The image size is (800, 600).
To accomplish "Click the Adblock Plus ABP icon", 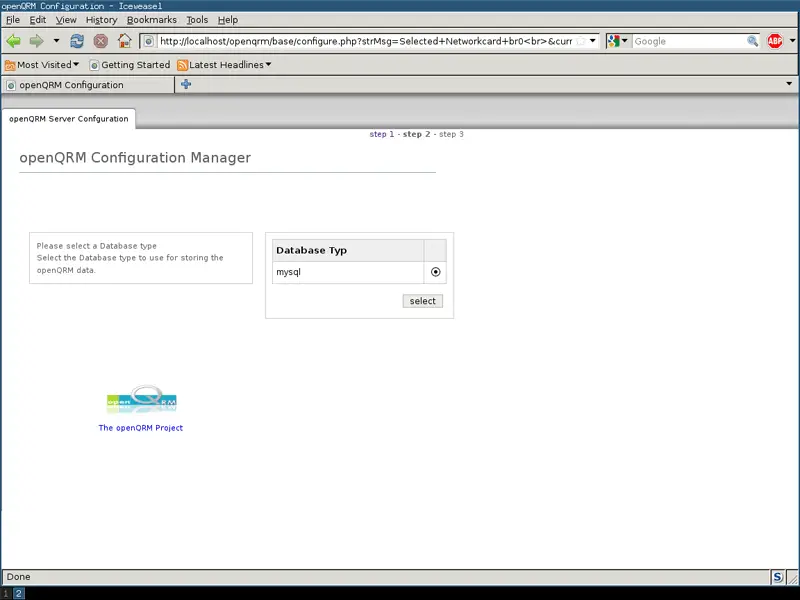I will (774, 41).
